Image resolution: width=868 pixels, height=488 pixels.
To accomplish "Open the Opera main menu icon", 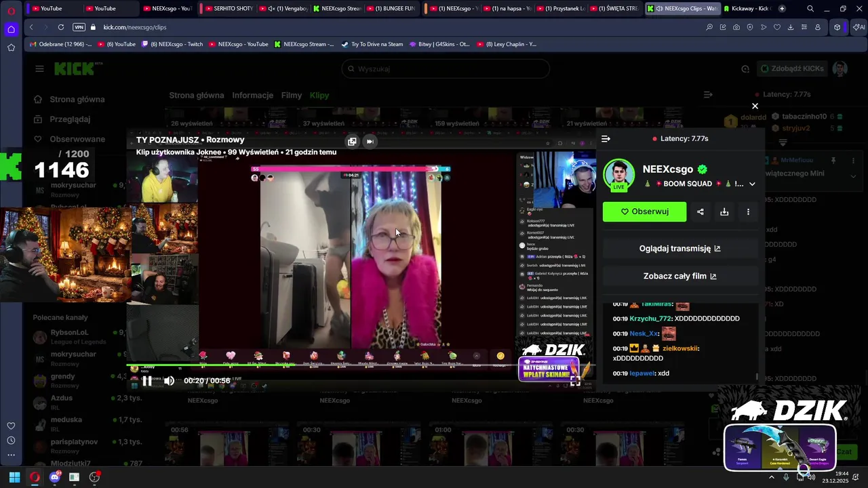I will [11, 10].
